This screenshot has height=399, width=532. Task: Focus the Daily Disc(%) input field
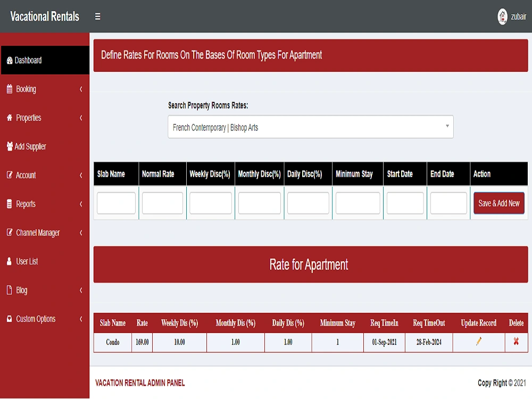308,203
